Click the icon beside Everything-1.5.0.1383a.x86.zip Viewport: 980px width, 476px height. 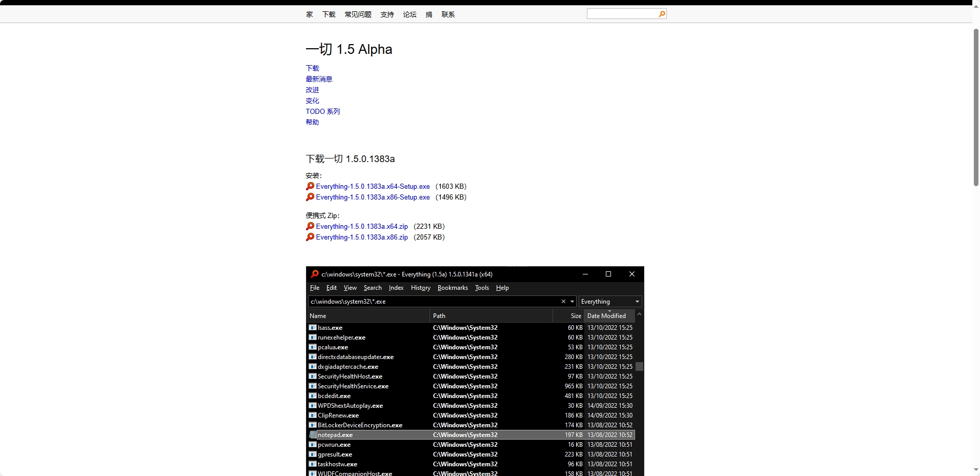(310, 237)
